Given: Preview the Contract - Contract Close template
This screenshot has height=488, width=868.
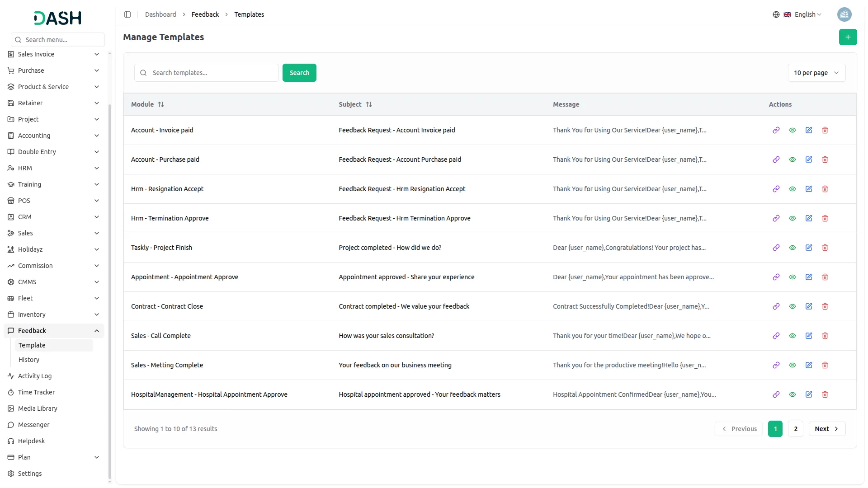Looking at the screenshot, I should click(793, 306).
